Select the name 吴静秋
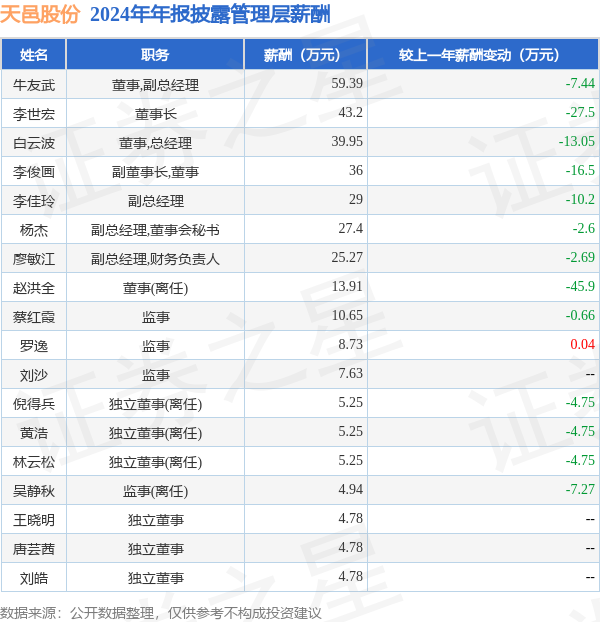The width and height of the screenshot is (600, 622). pos(34,491)
